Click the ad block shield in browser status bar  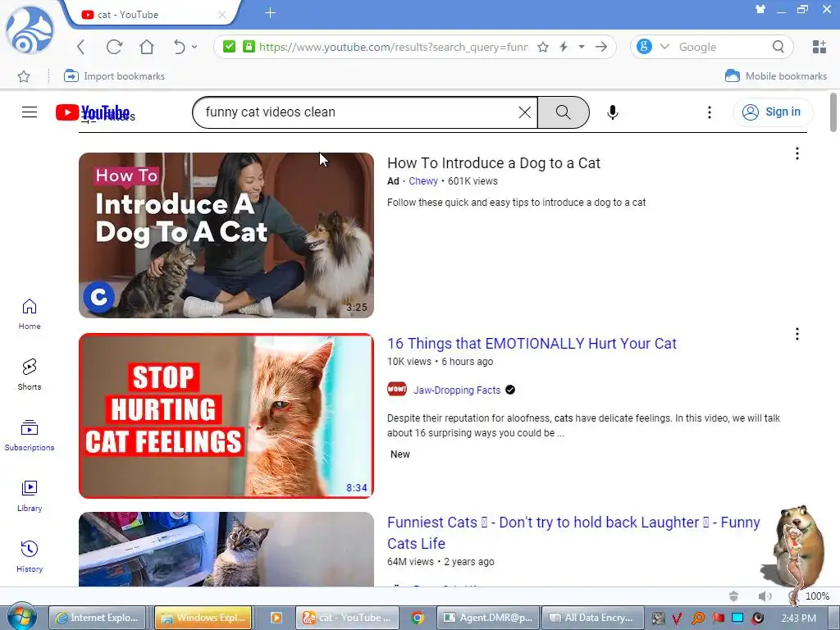pyautogui.click(x=733, y=596)
